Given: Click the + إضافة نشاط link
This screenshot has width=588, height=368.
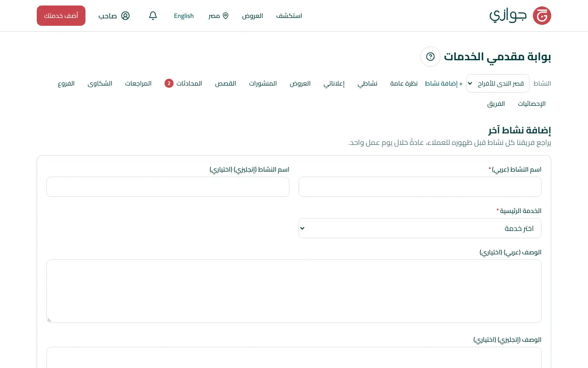Looking at the screenshot, I should point(444,83).
